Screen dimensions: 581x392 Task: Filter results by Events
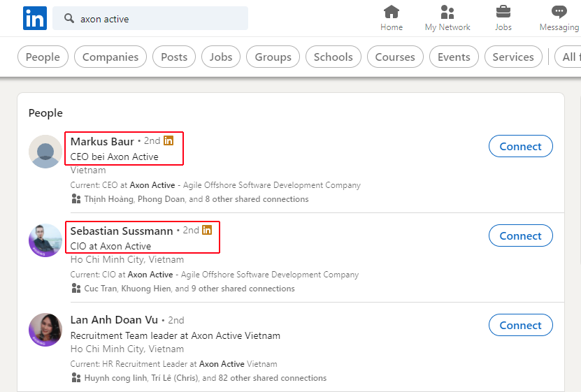[454, 57]
